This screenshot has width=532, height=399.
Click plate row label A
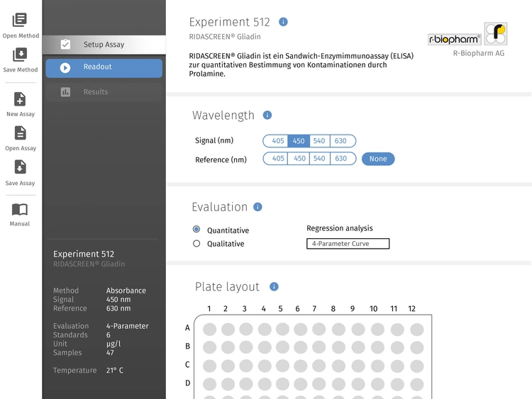(x=187, y=328)
